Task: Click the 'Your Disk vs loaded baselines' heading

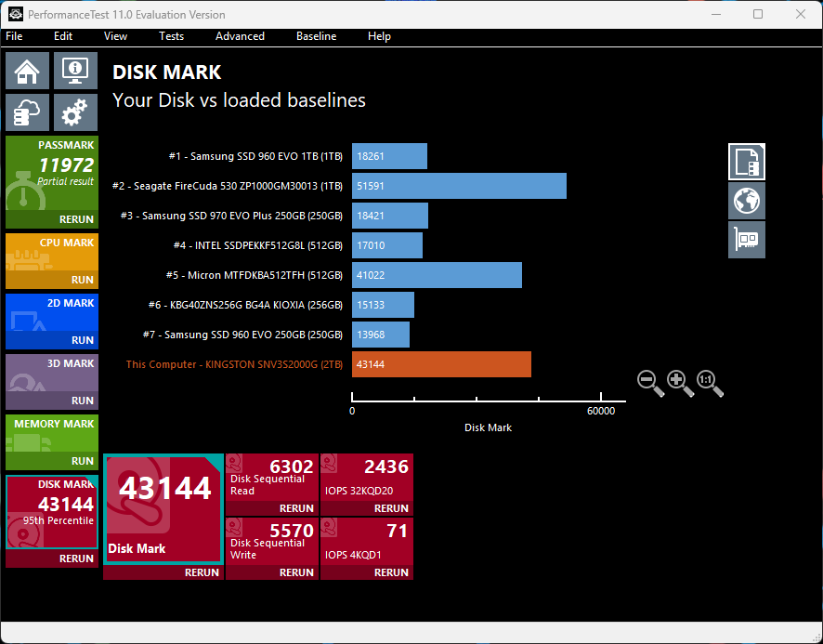Action: click(240, 100)
